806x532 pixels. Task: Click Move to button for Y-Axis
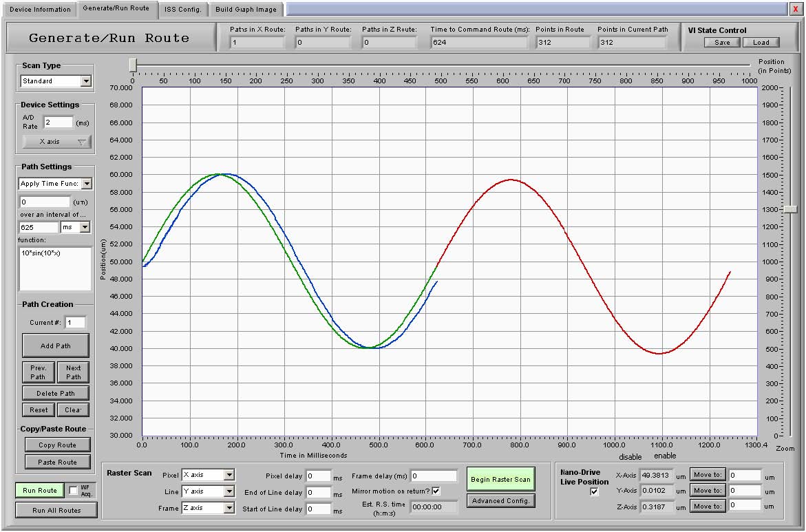(708, 491)
